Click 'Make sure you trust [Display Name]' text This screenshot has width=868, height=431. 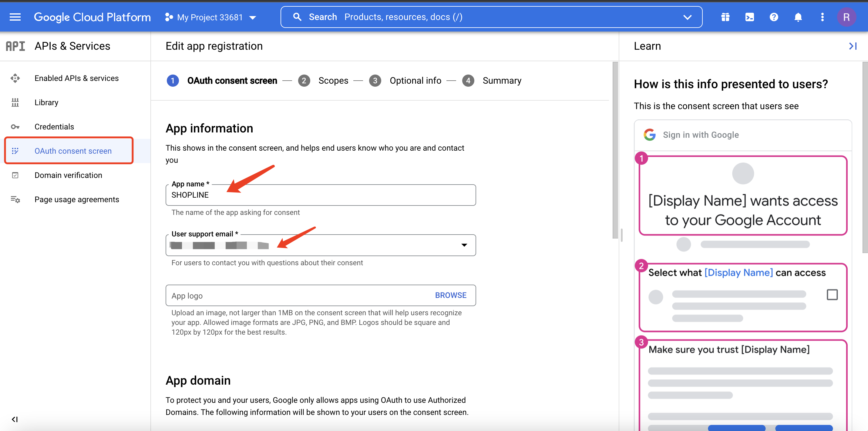(x=729, y=349)
